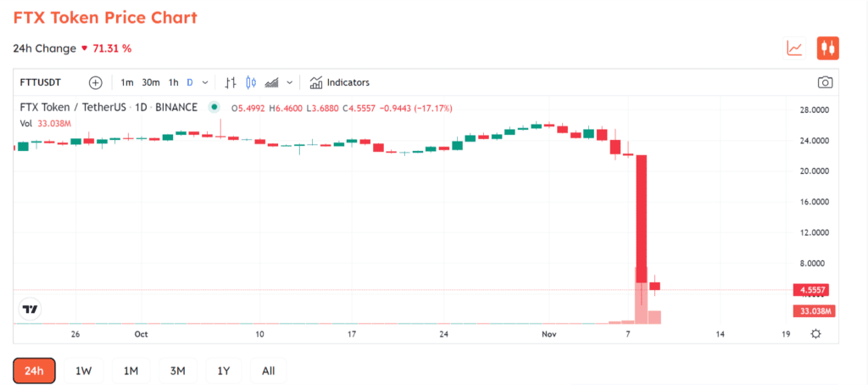Click the 8.0000 price axis label

click(x=814, y=263)
